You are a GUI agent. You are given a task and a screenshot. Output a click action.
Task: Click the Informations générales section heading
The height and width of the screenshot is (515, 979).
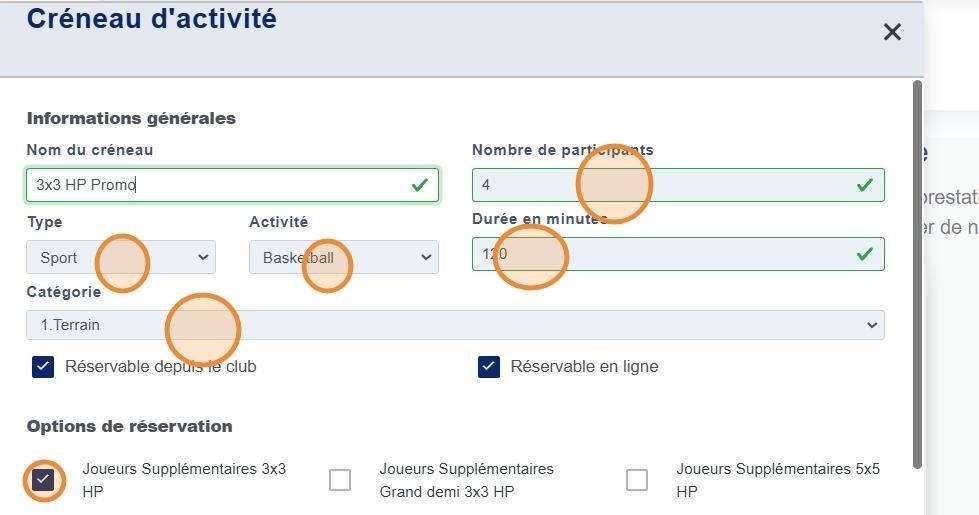coord(131,118)
